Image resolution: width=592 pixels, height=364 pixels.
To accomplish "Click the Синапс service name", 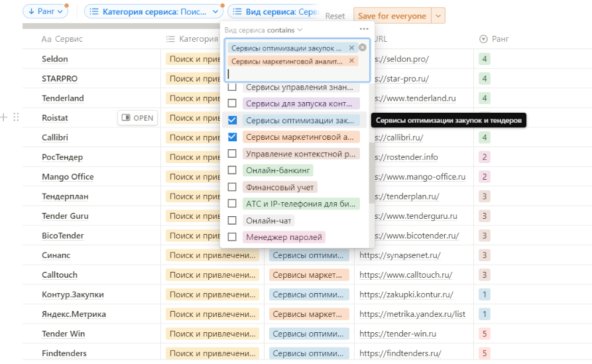I will pos(56,255).
